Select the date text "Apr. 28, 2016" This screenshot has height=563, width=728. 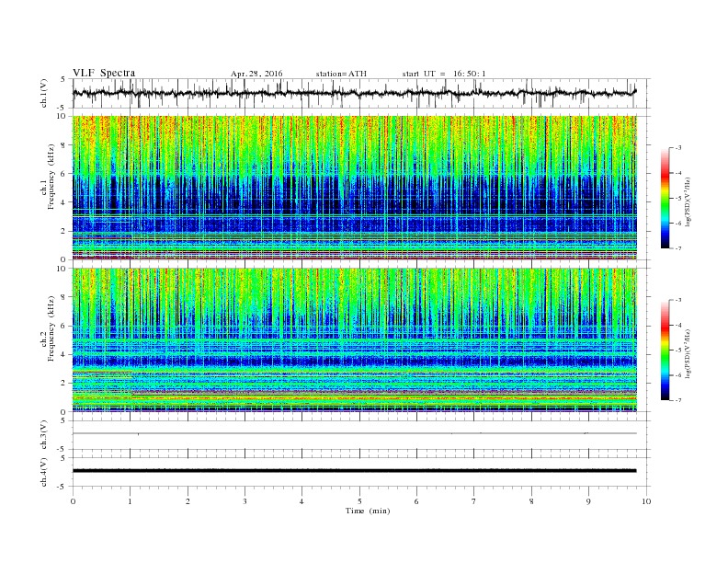(256, 74)
